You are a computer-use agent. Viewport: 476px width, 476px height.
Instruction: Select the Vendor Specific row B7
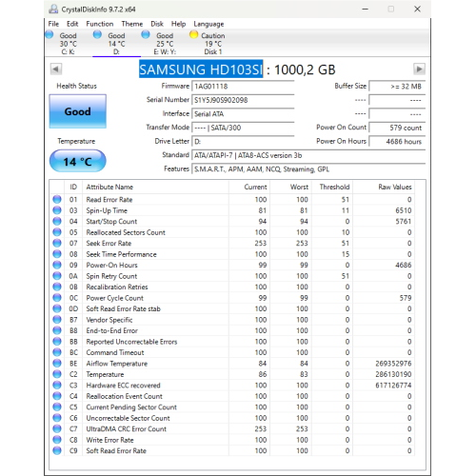pyautogui.click(x=232, y=320)
